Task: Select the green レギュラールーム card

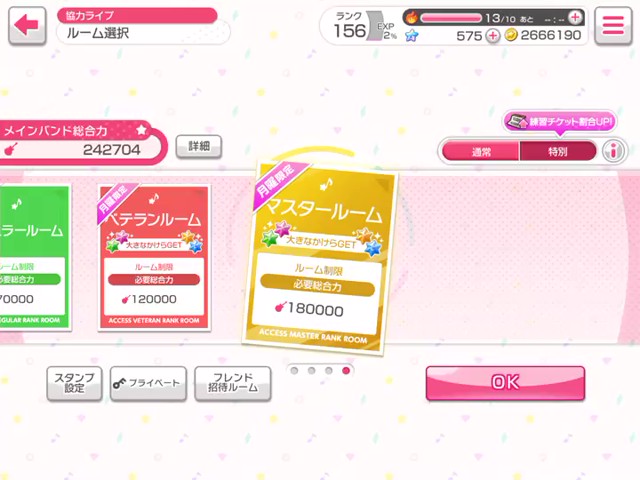Action: (35, 257)
